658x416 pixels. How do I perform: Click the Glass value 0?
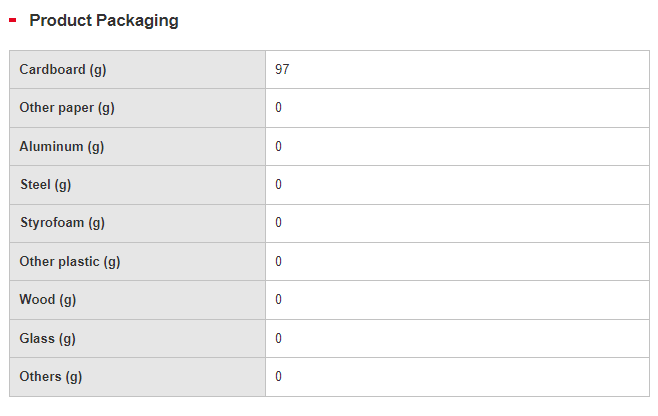279,339
